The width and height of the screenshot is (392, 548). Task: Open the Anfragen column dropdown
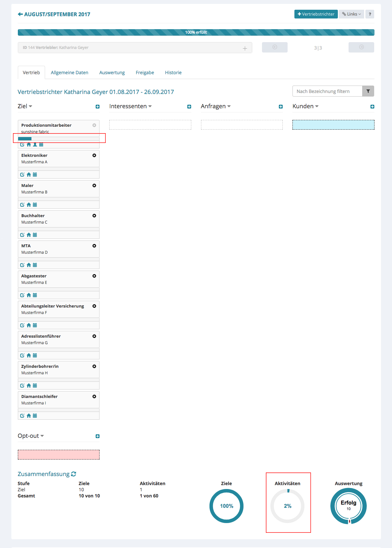pyautogui.click(x=229, y=106)
